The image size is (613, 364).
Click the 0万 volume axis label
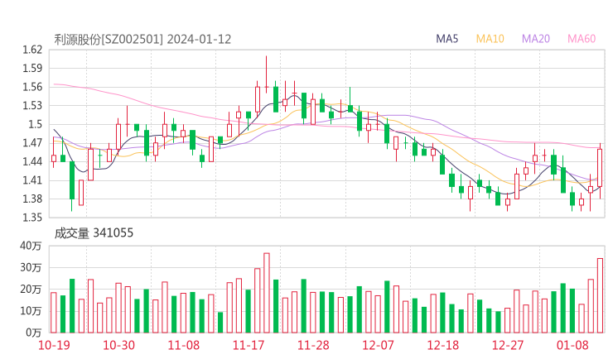point(34,333)
